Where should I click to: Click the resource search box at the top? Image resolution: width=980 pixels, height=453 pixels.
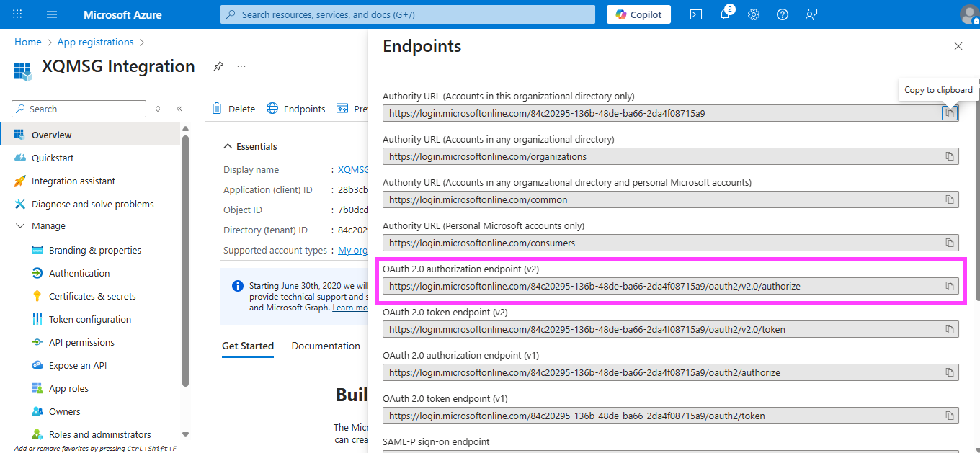pyautogui.click(x=408, y=14)
